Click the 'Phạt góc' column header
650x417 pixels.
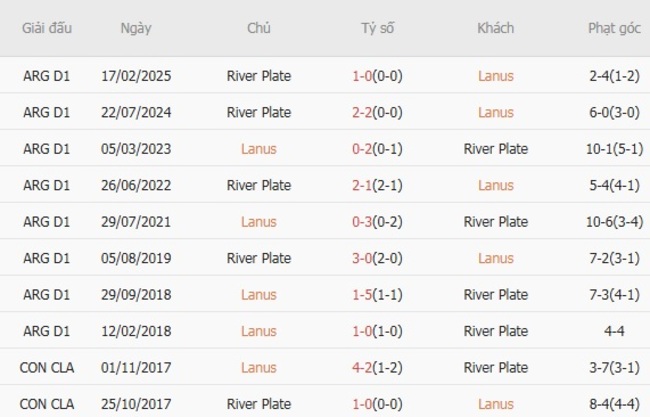pyautogui.click(x=615, y=28)
